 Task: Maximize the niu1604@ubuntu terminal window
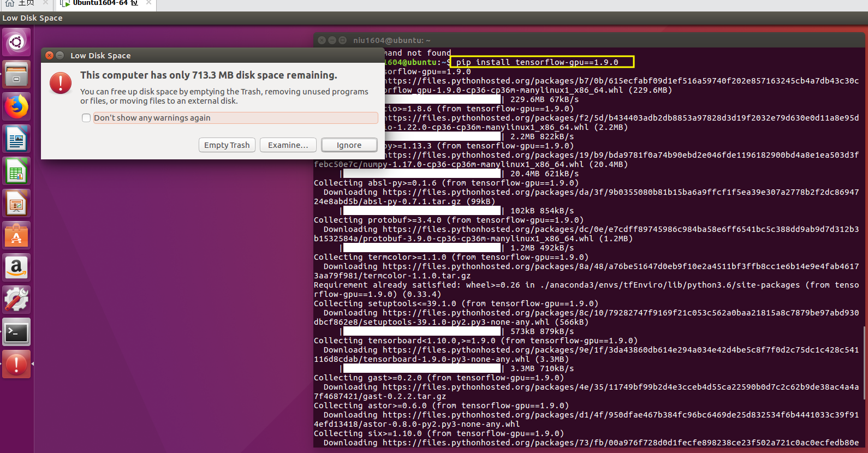(x=342, y=40)
